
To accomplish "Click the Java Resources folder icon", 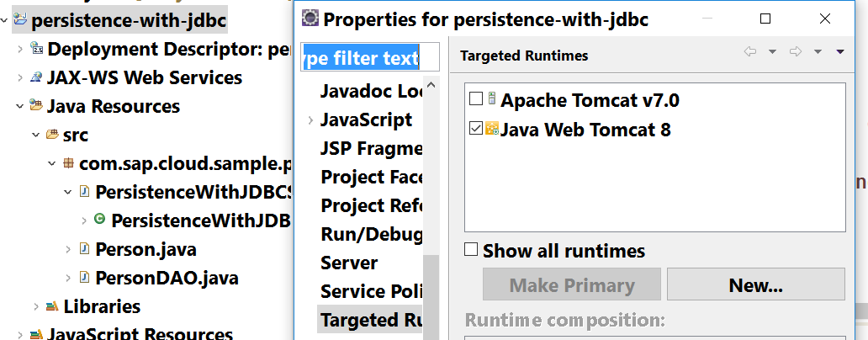I will pyautogui.click(x=36, y=106).
